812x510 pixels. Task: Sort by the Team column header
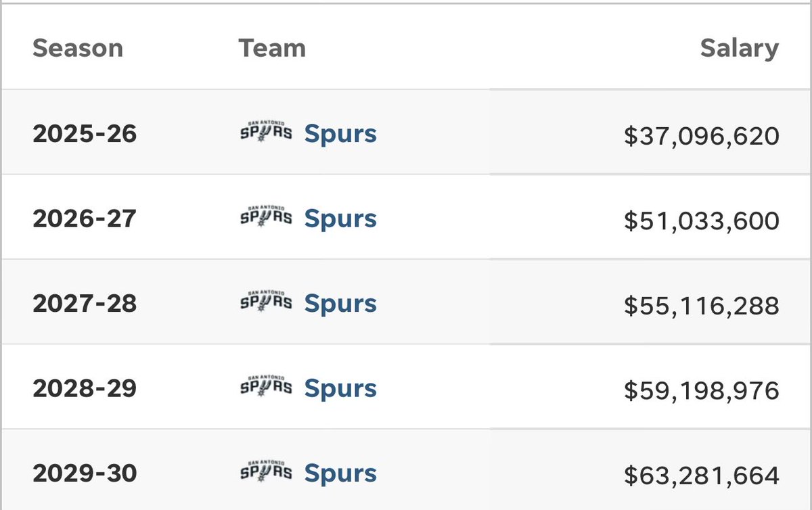[x=272, y=49]
